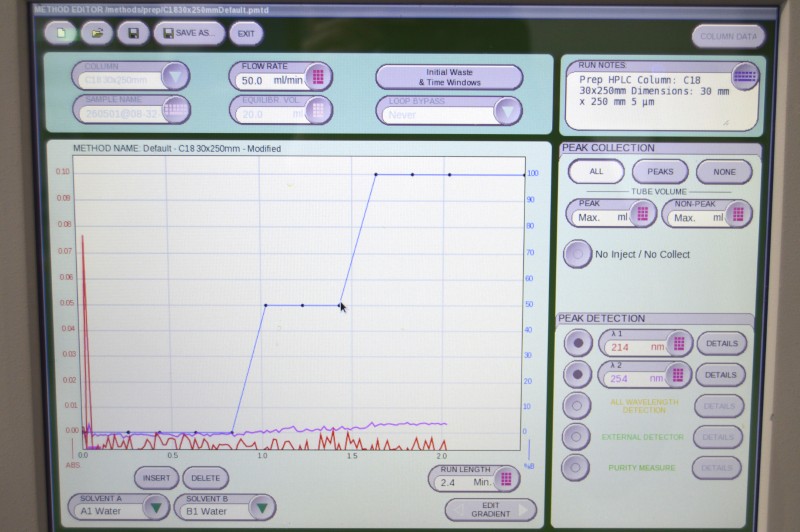Open the Loop Bypass dropdown
The width and height of the screenshot is (800, 532).
508,112
